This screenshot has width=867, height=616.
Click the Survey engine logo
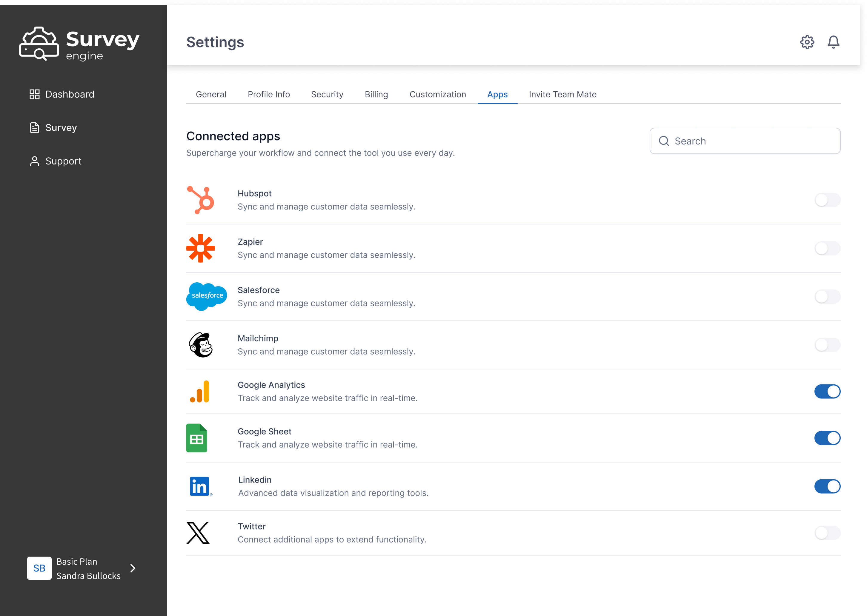pos(79,43)
